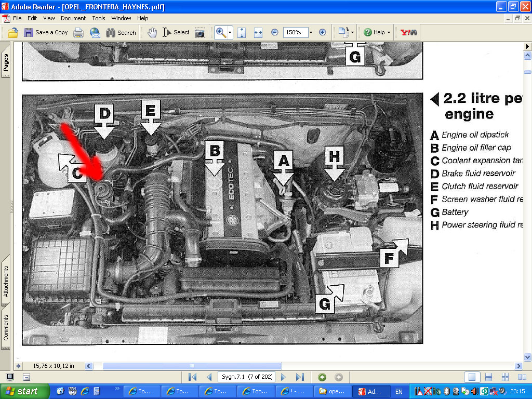532x399 pixels.
Task: Expand the Quick Launch chevron
Action: [x=117, y=389]
